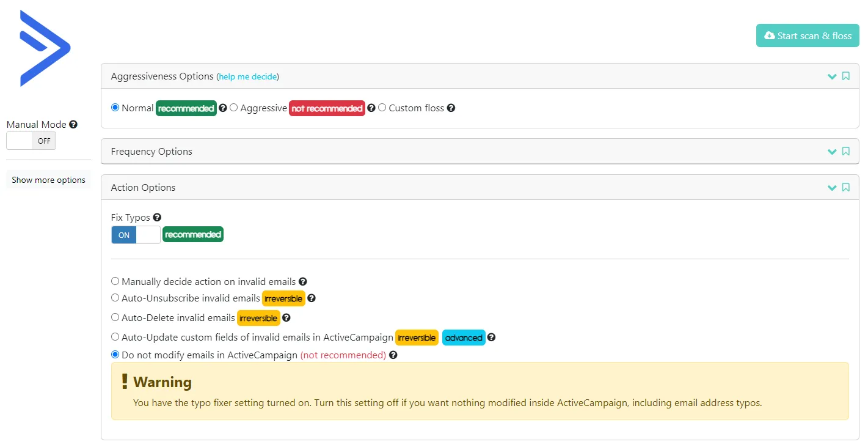
Task: Collapse the Action Options chevron
Action: (x=831, y=188)
